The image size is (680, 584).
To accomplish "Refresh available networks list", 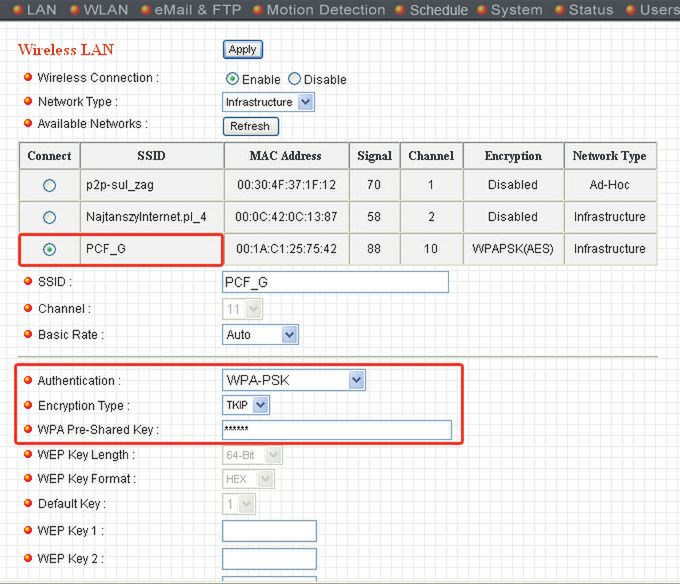I will coord(251,126).
